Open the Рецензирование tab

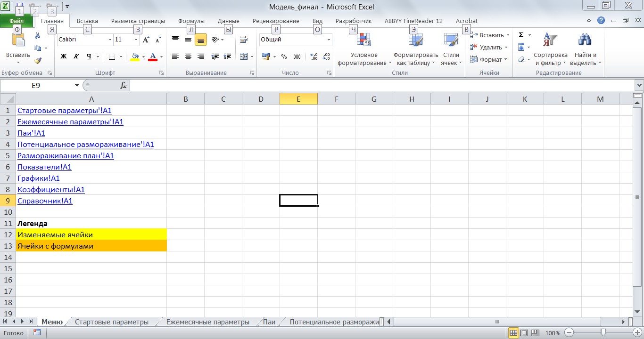click(x=276, y=21)
